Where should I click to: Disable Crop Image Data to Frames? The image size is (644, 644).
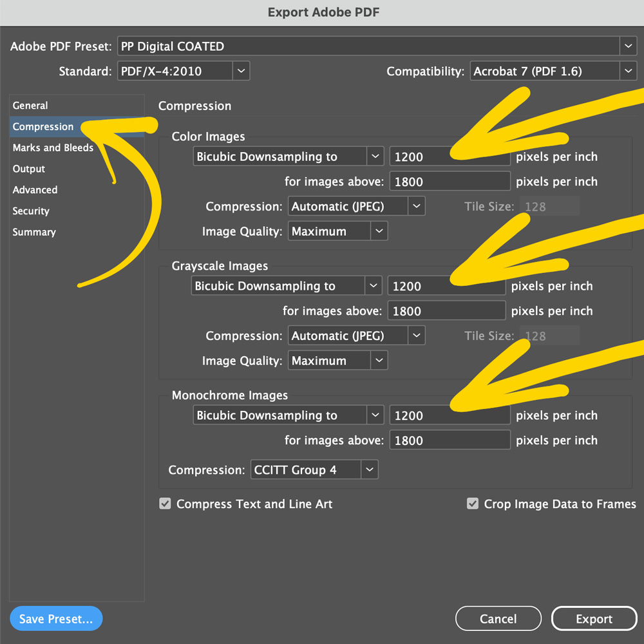click(x=473, y=504)
